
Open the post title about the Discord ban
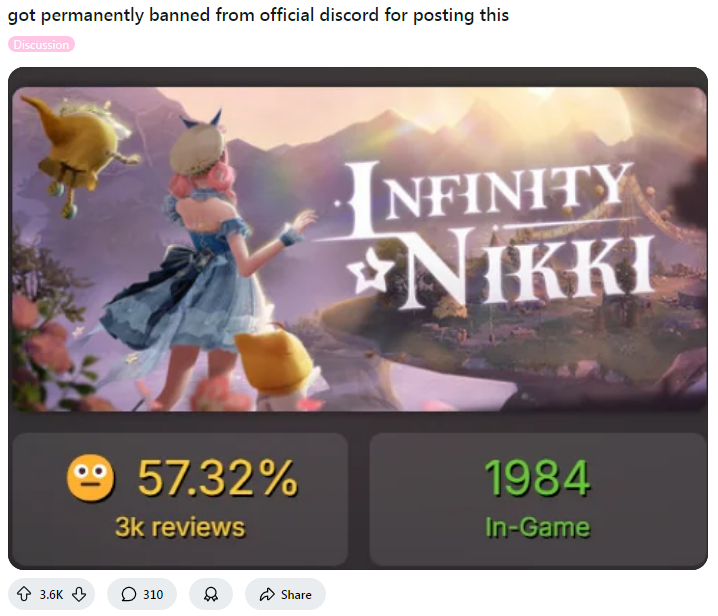point(258,15)
